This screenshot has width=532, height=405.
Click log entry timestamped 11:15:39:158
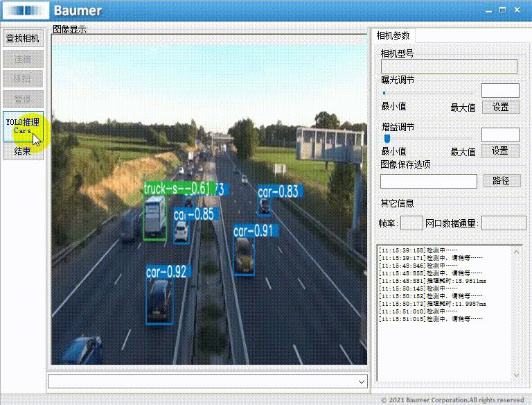418,250
